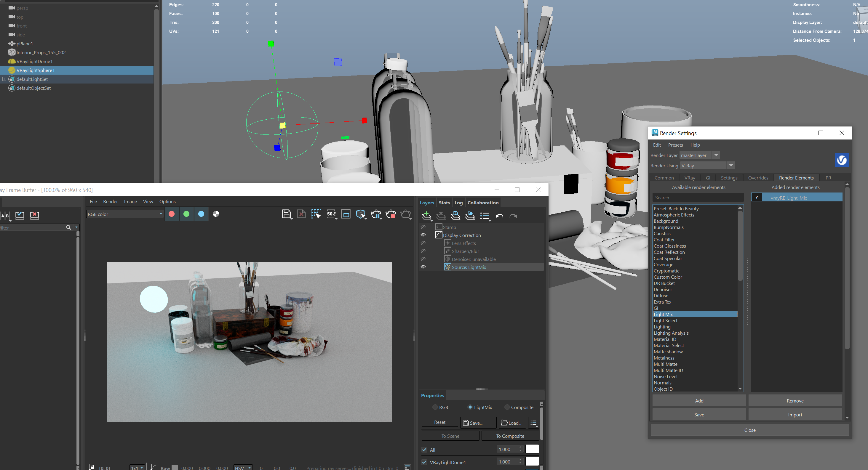Viewport: 868px width, 470px height.
Task: Click the white color swatch for All
Action: (x=532, y=449)
